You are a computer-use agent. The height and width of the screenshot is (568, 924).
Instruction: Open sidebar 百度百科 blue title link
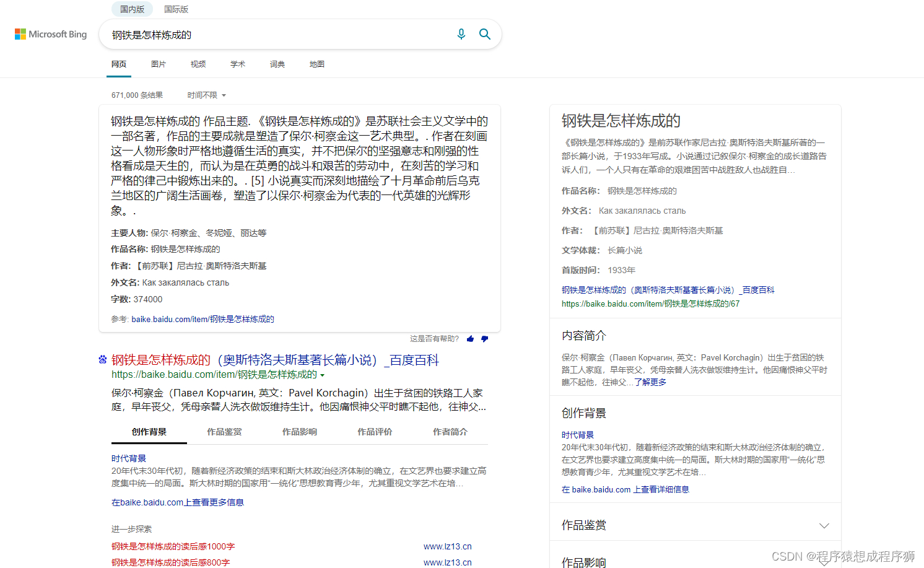click(668, 290)
